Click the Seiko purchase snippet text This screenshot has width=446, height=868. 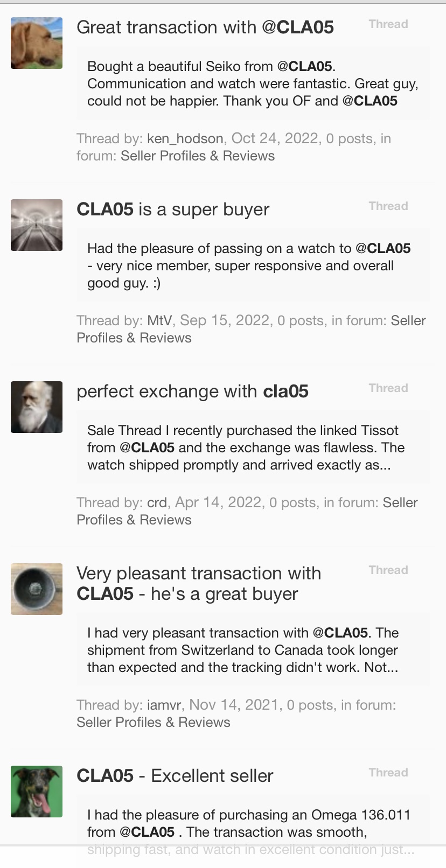(x=253, y=84)
